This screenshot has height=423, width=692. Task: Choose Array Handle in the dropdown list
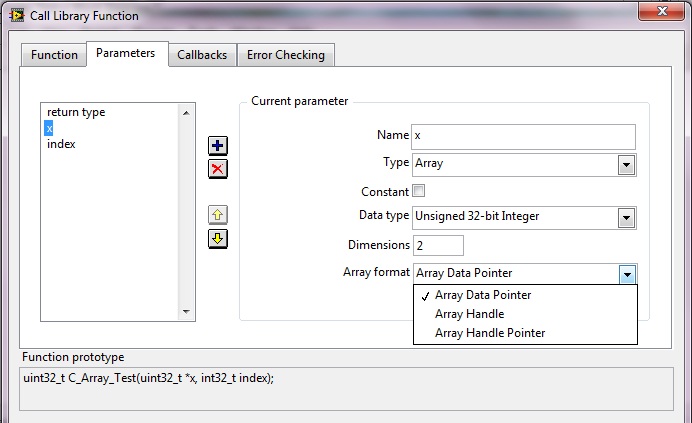(x=525, y=314)
